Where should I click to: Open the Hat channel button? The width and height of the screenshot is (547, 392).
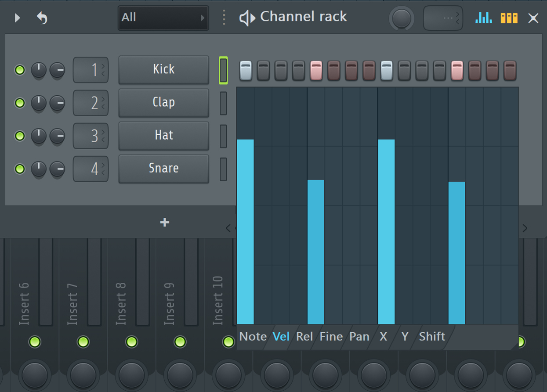(163, 136)
